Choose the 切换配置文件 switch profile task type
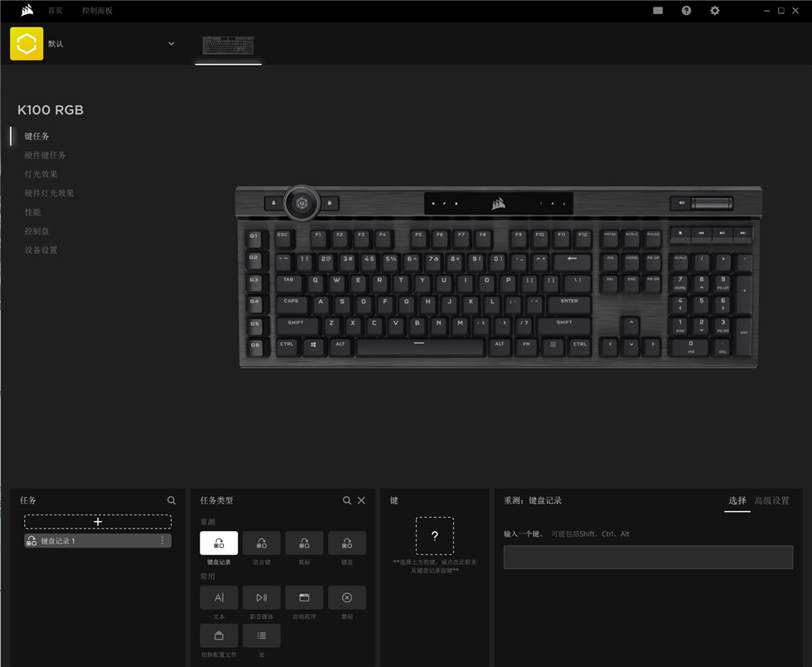This screenshot has width=812, height=667. click(219, 636)
